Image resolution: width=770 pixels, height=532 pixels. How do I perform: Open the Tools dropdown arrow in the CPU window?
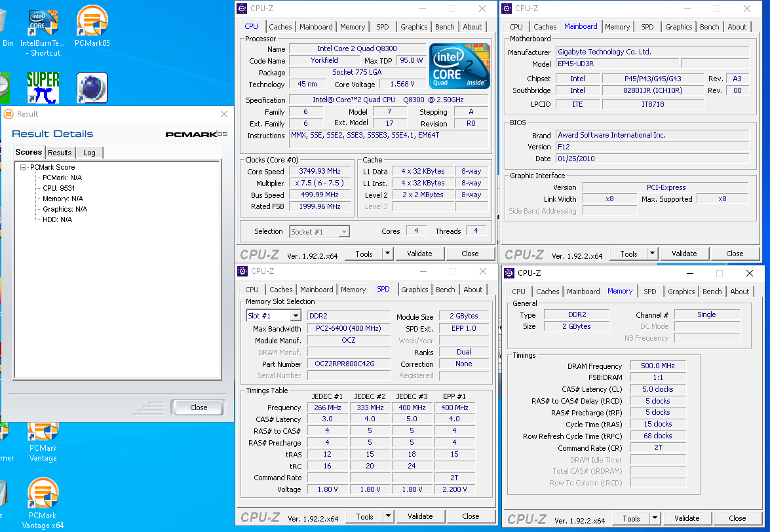point(387,254)
